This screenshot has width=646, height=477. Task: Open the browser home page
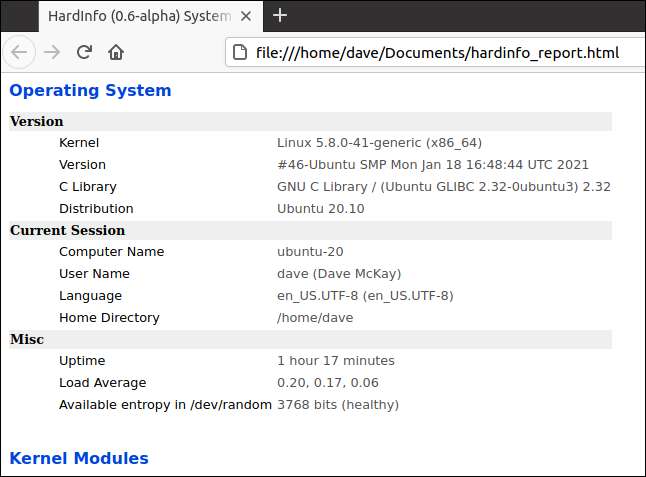click(116, 52)
